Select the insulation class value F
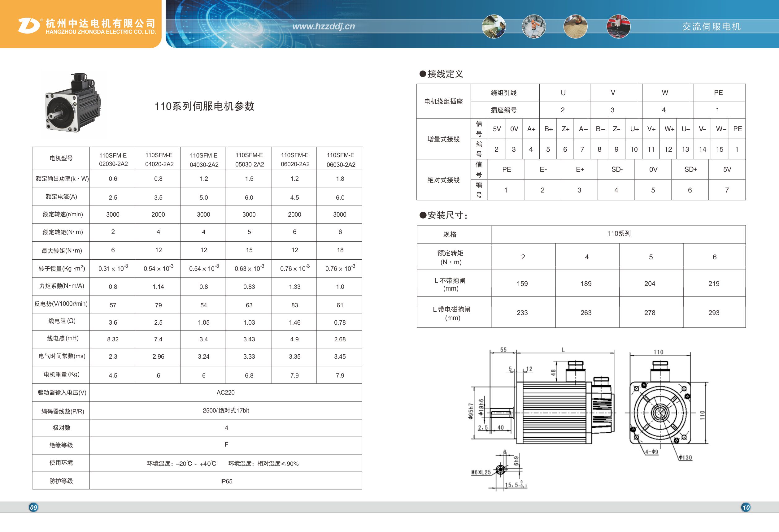This screenshot has width=779, height=532. [226, 444]
